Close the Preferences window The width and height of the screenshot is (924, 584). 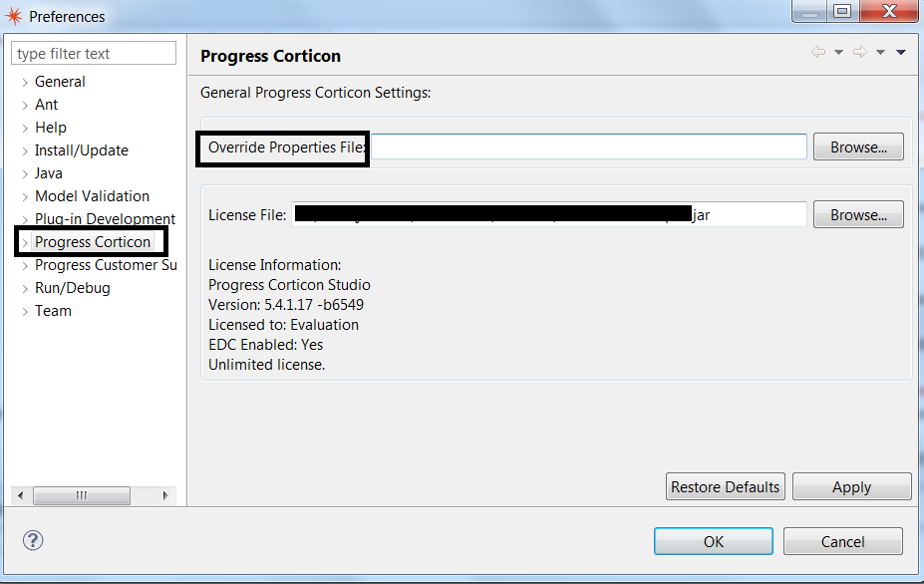point(889,11)
